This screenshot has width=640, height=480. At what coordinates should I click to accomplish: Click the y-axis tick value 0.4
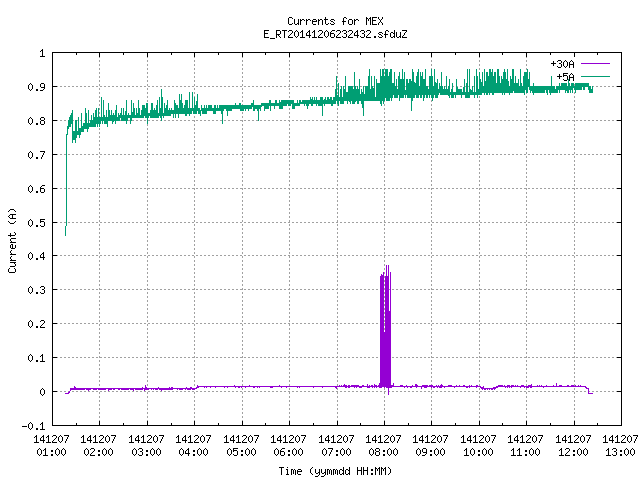[36, 256]
